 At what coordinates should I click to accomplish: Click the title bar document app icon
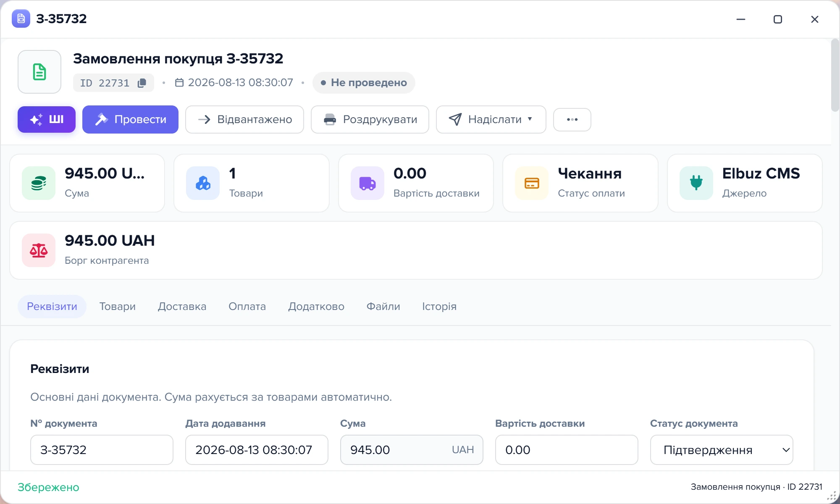(x=21, y=18)
